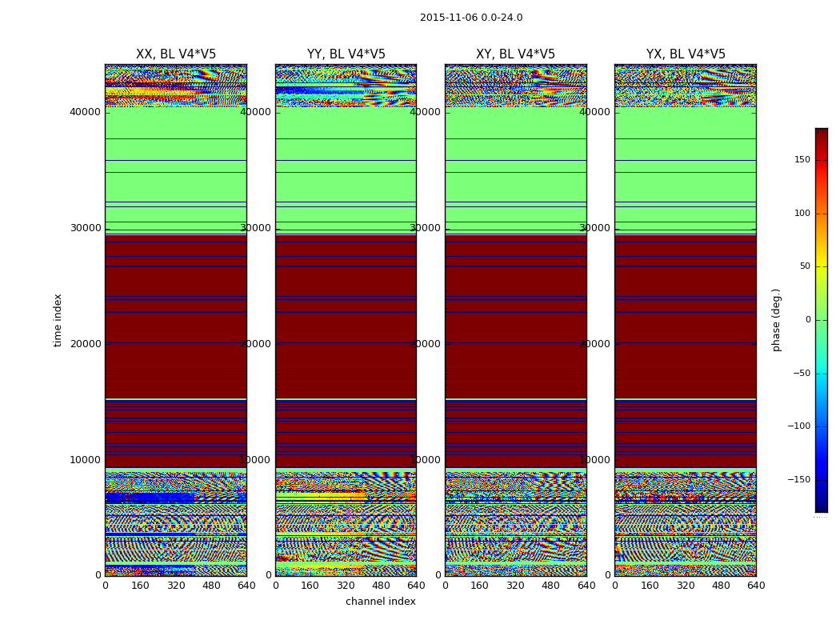The image size is (840, 640).
Task: Pick the green middle of the colorbar
Action: (x=821, y=320)
